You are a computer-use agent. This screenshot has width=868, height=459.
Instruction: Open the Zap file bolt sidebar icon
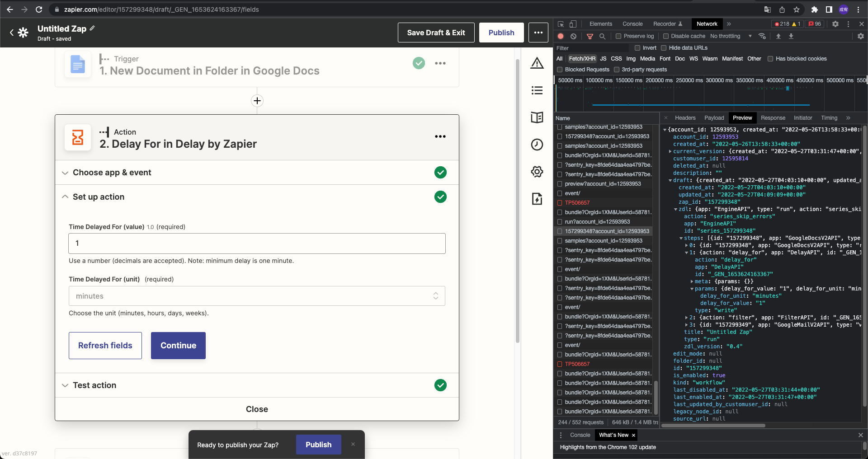(x=537, y=199)
